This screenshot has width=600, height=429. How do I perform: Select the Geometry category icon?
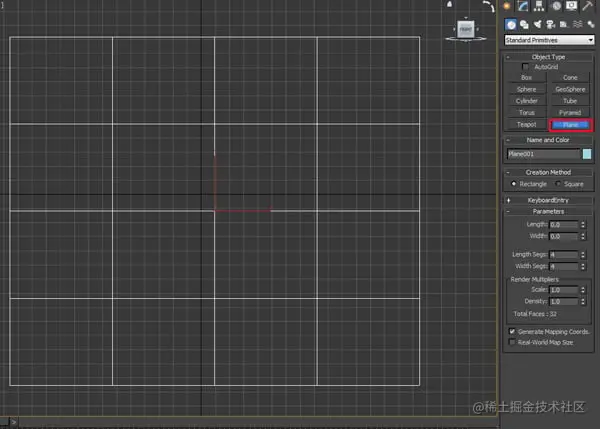pyautogui.click(x=510, y=25)
